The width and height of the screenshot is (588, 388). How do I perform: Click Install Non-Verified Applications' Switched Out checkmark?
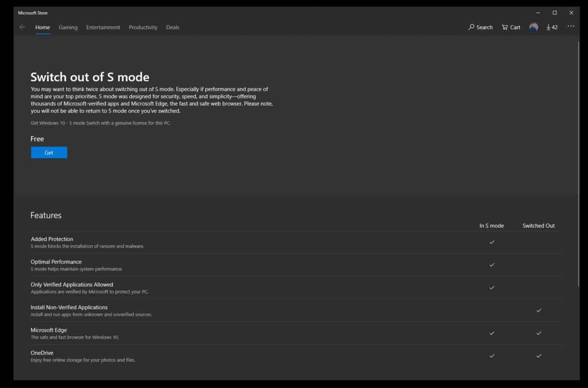539,310
